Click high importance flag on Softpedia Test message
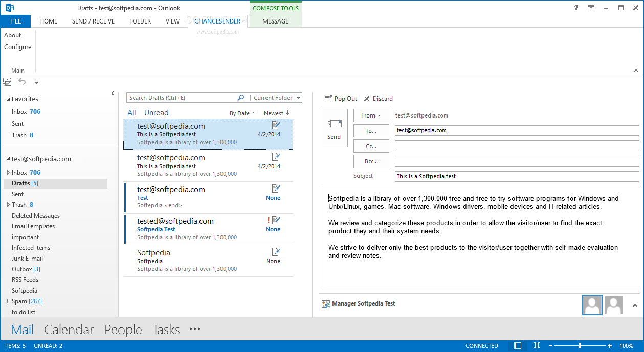The image size is (644, 352). point(268,220)
